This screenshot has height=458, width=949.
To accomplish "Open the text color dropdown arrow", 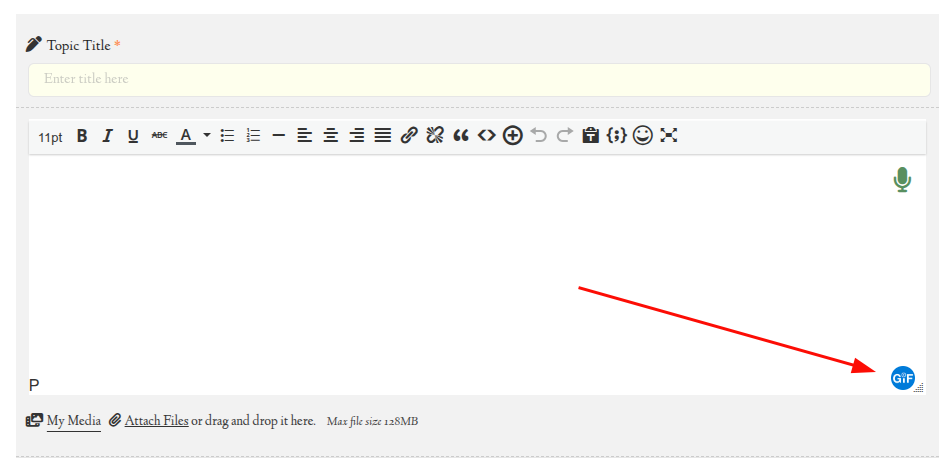I will click(207, 136).
